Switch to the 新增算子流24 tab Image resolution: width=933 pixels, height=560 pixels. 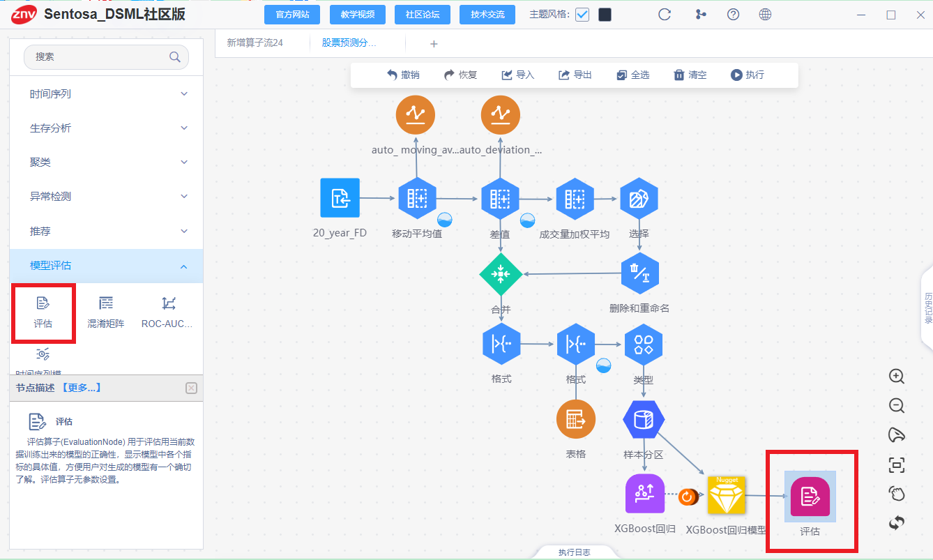point(255,43)
